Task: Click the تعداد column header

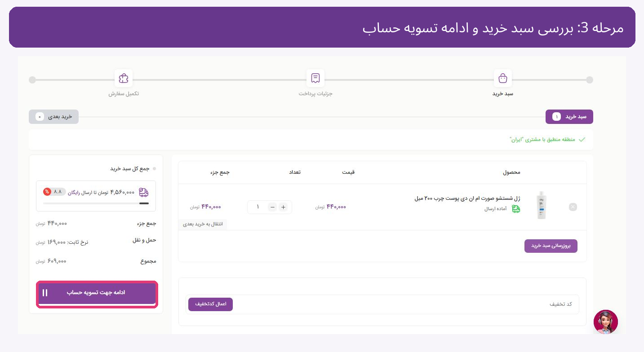Action: pyautogui.click(x=294, y=172)
